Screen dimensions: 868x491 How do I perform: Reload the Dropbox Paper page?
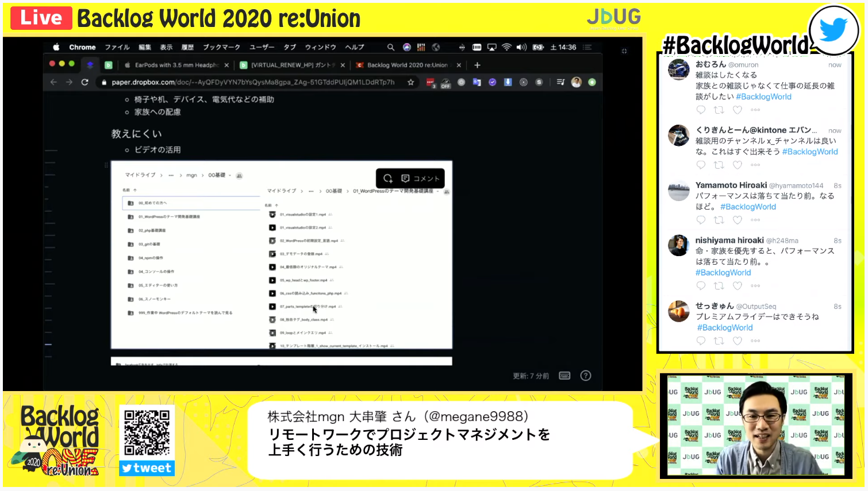[85, 82]
